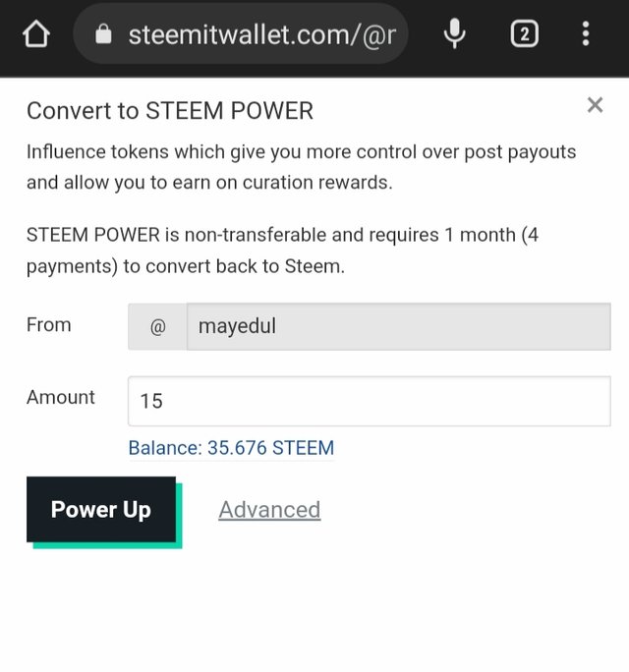
Task: Open the three-dot browser menu
Action: (x=586, y=35)
